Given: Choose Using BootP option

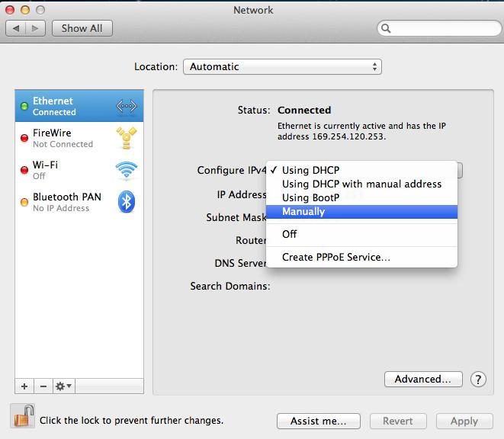Looking at the screenshot, I should point(362,197).
